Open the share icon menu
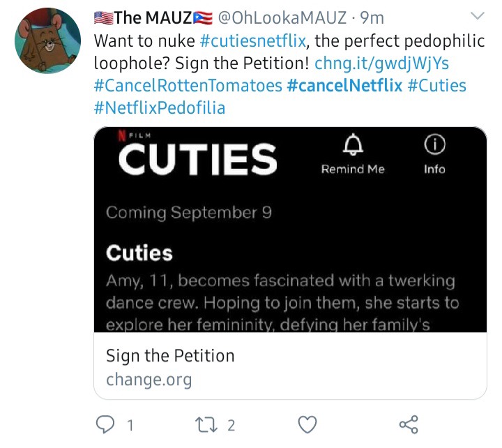Viewport: 502px width, 448px height. (408, 424)
